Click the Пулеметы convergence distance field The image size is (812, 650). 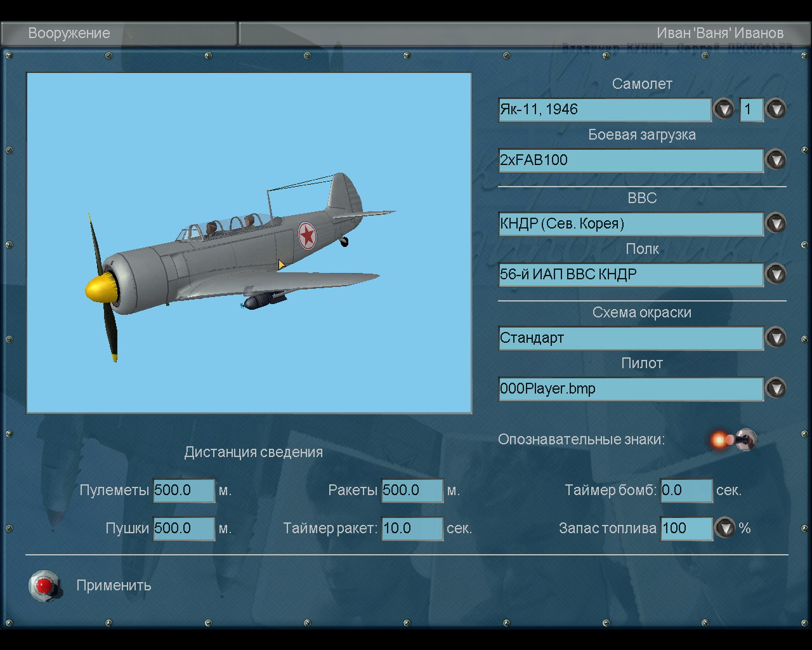(184, 490)
